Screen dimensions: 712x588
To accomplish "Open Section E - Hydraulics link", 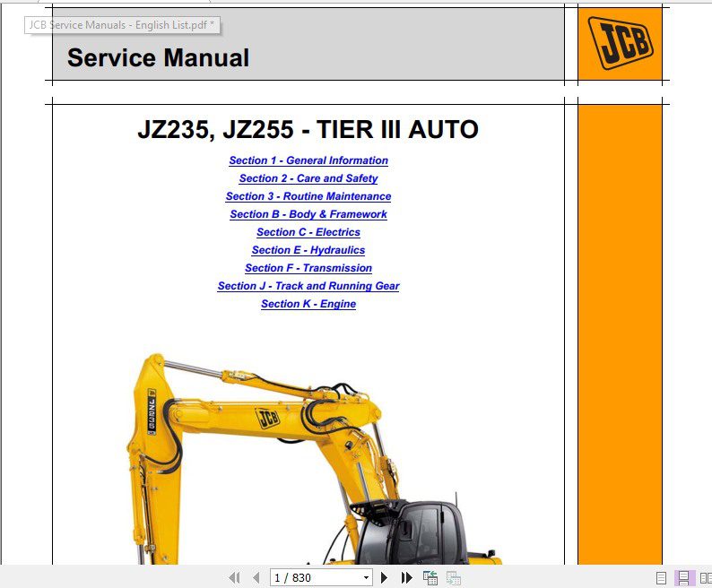I will point(308,250).
